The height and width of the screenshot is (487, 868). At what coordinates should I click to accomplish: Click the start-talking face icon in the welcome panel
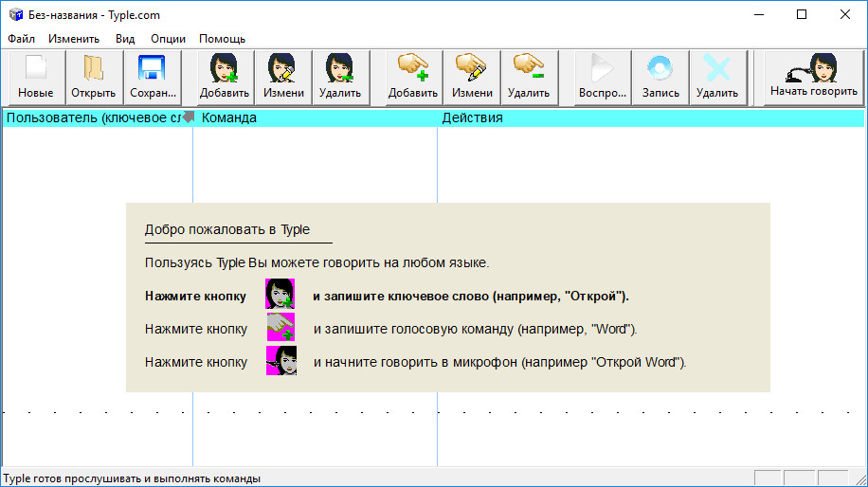coord(281,361)
